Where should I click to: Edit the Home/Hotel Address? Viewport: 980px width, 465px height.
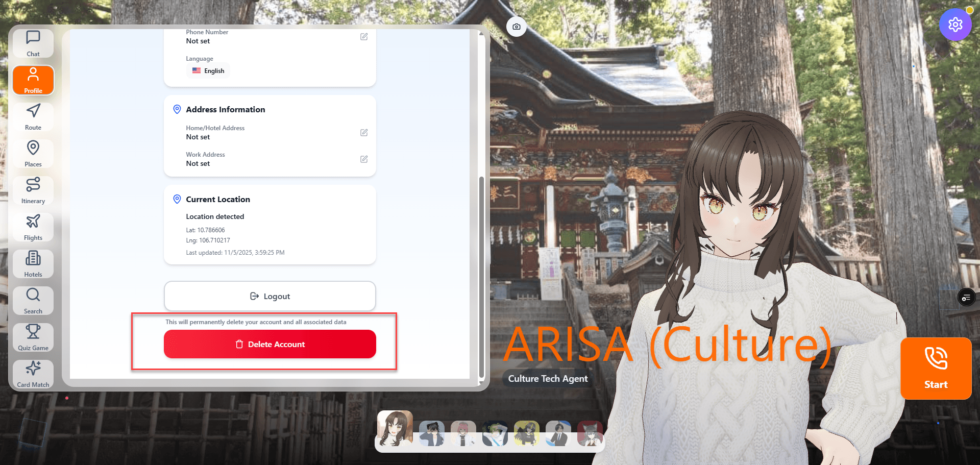click(x=364, y=133)
